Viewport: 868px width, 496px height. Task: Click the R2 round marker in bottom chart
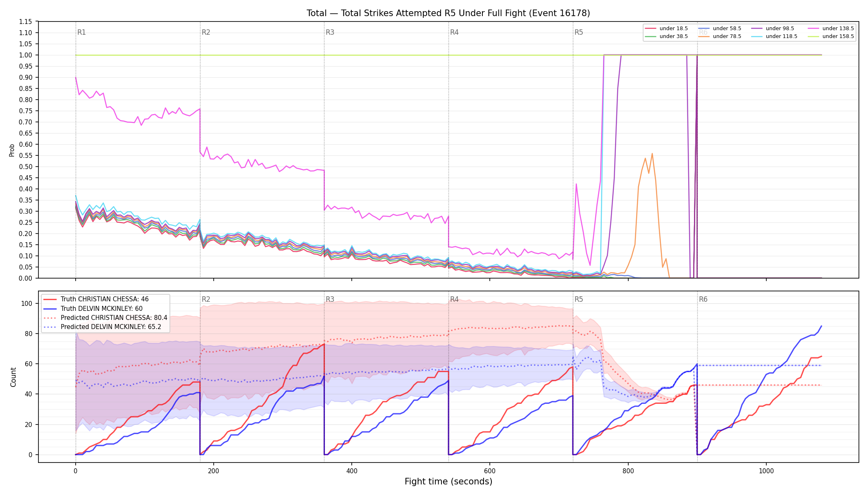coord(206,299)
